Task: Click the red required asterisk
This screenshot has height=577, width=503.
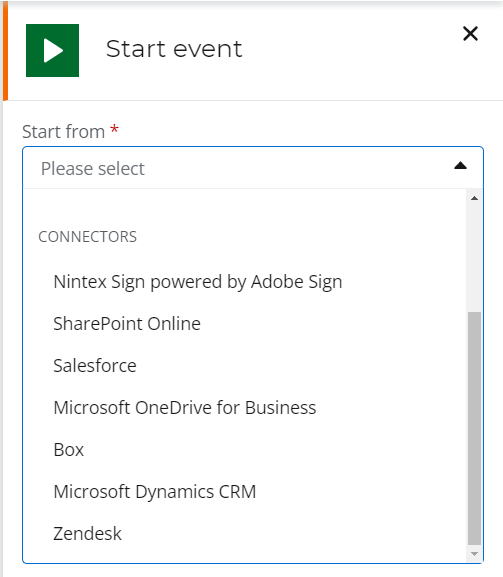Action: tap(114, 129)
